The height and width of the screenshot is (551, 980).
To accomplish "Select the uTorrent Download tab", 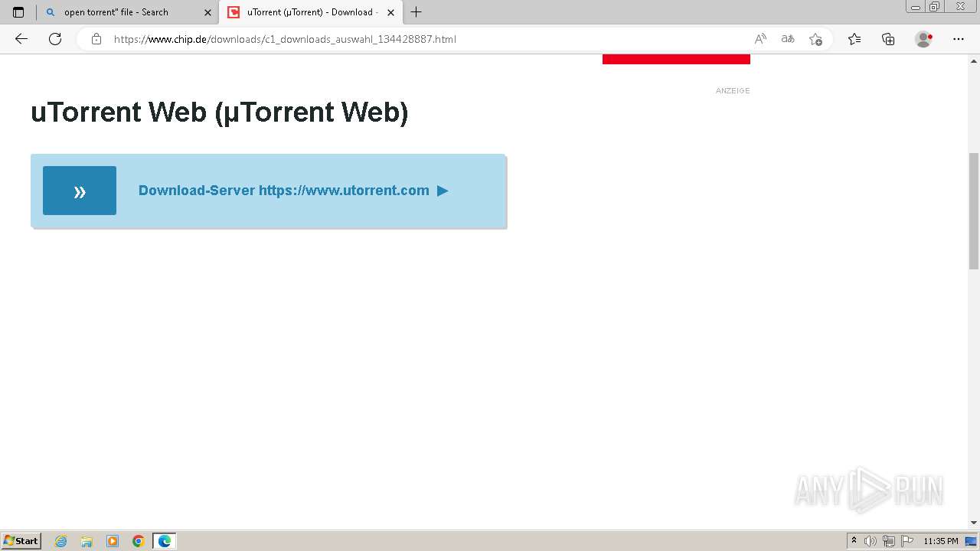I will click(310, 12).
